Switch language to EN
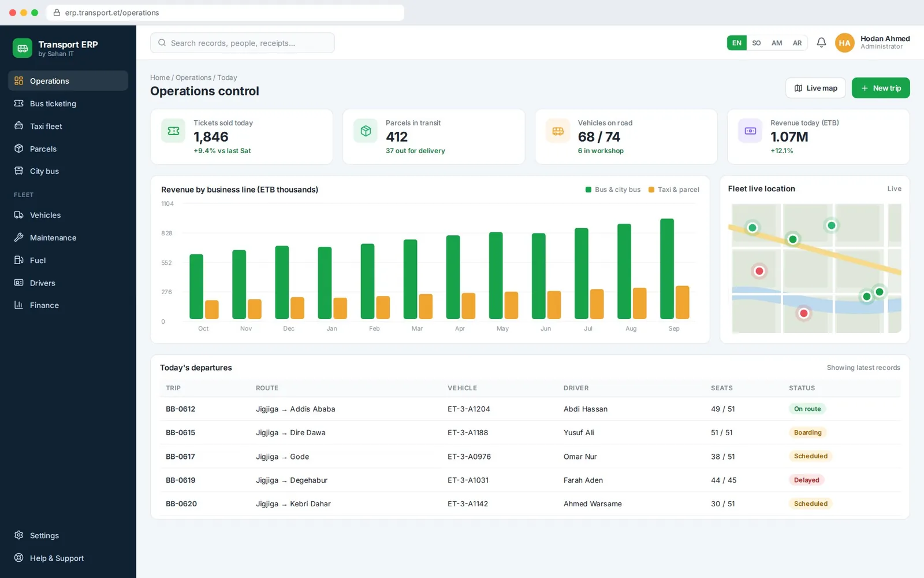Image resolution: width=924 pixels, height=578 pixels. [737, 43]
